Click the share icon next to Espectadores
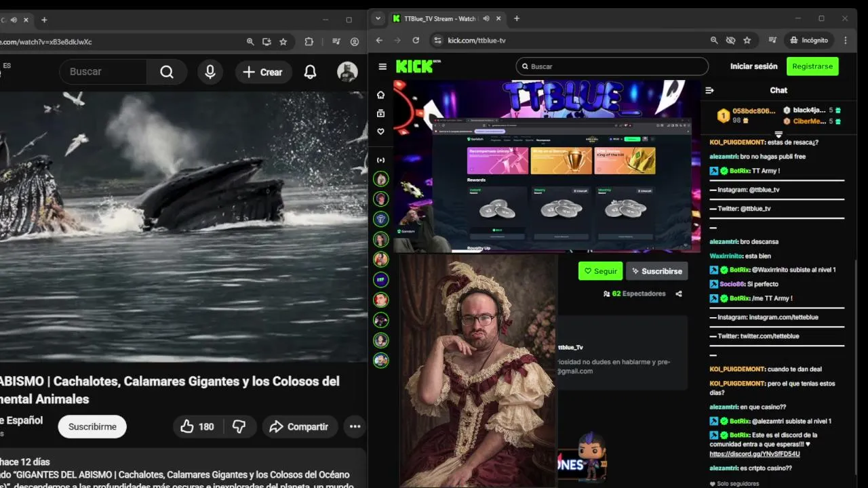The image size is (868, 488). pyautogui.click(x=679, y=293)
